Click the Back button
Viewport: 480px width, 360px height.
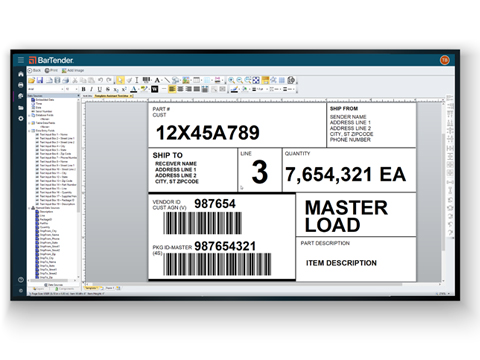[34, 70]
